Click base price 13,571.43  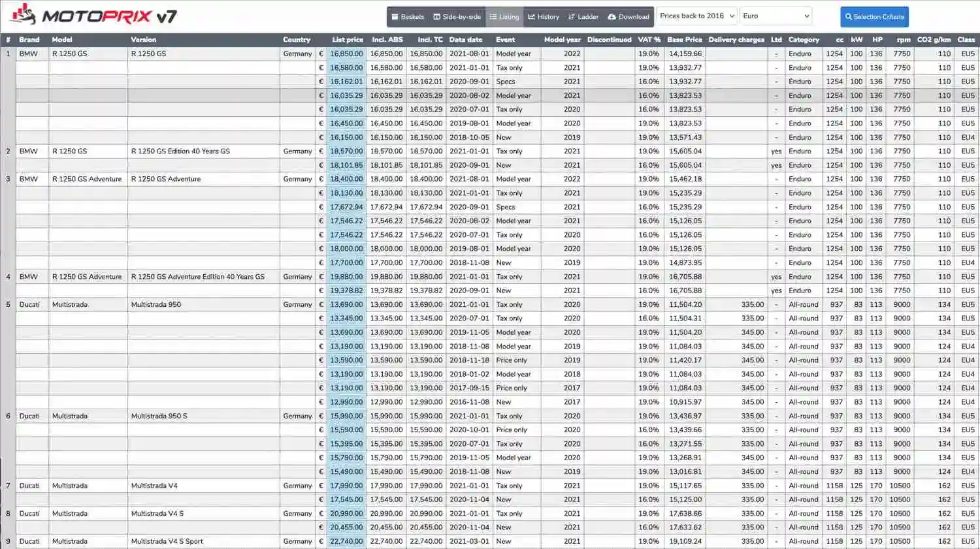pyautogui.click(x=685, y=138)
